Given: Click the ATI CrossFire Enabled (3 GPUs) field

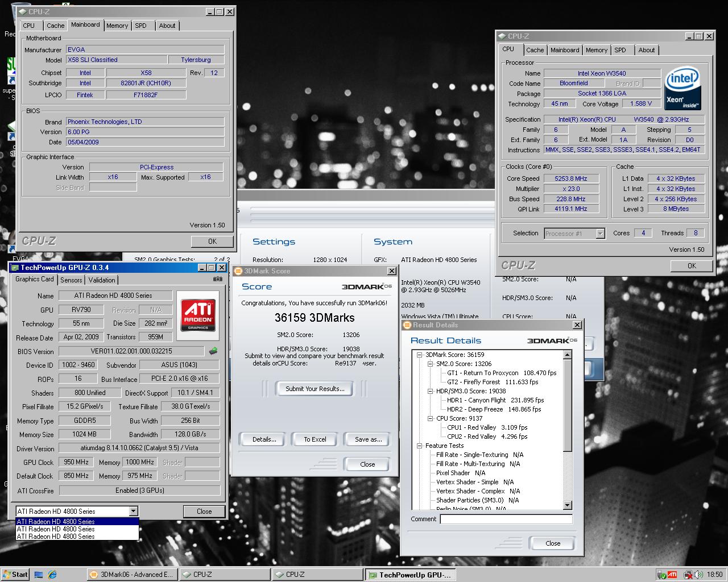Looking at the screenshot, I should tap(139, 490).
